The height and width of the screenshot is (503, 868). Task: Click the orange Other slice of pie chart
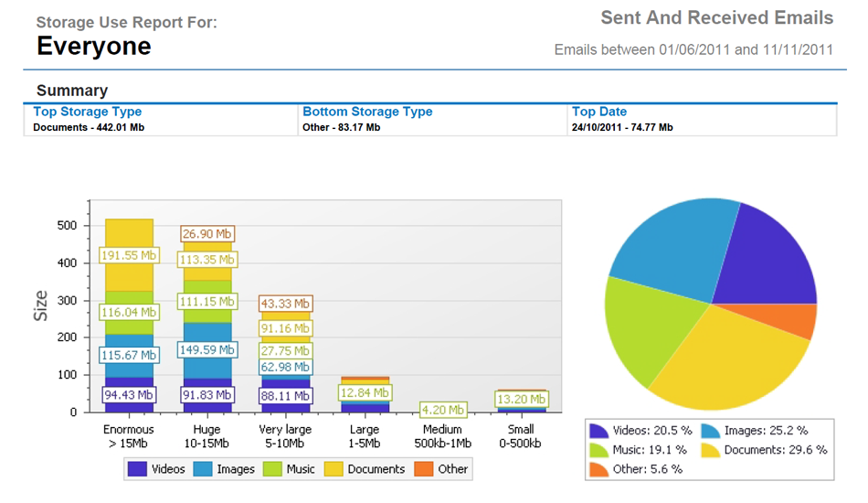click(795, 320)
